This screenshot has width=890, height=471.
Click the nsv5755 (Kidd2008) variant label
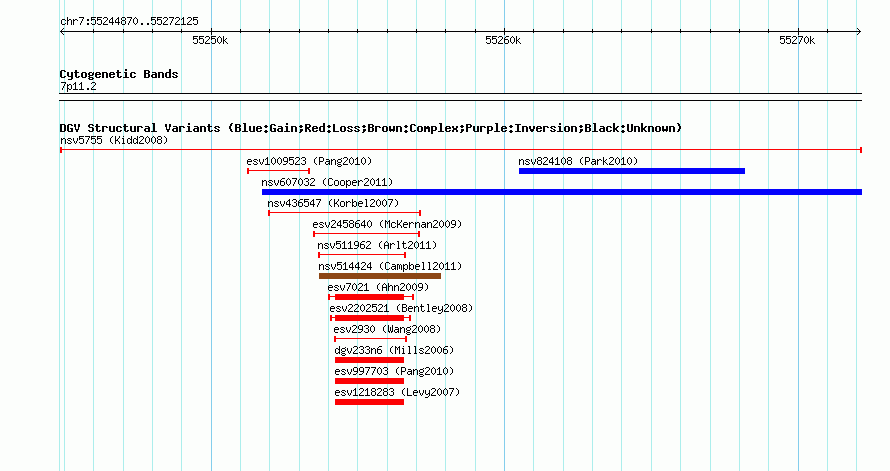[x=114, y=140]
